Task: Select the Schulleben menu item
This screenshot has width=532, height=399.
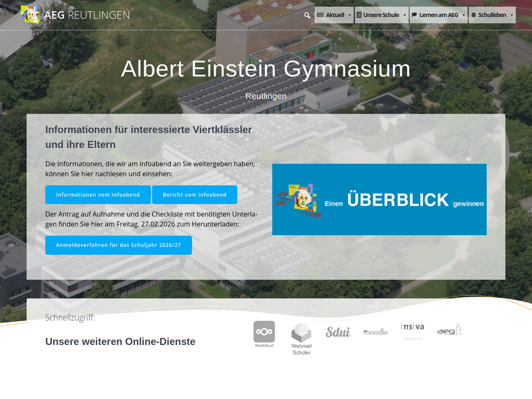Action: coord(489,15)
